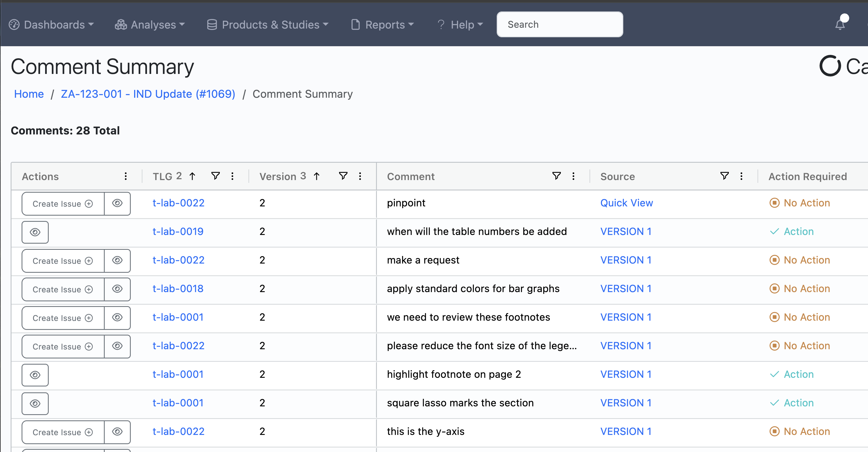The height and width of the screenshot is (452, 868).
Task: Open the Actions column options menu
Action: [x=126, y=176]
